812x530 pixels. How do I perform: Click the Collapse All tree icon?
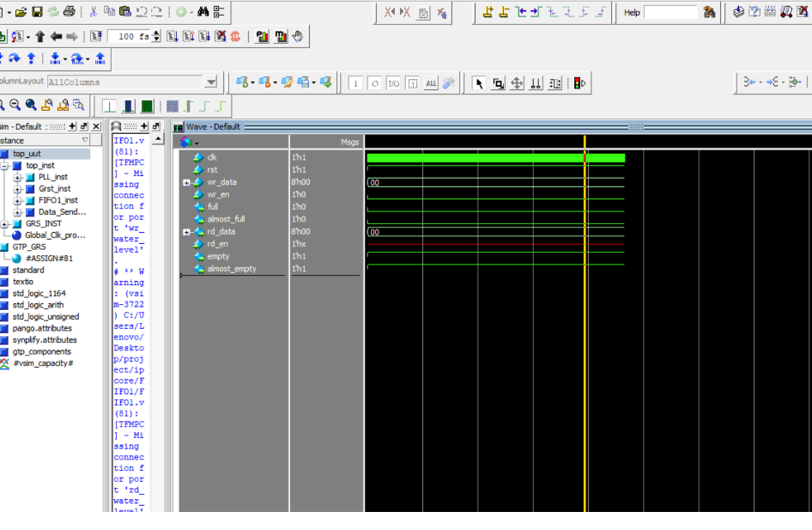click(219, 11)
